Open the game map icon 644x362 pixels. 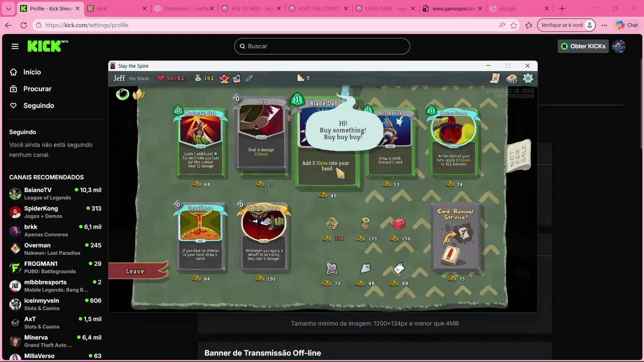point(496,78)
